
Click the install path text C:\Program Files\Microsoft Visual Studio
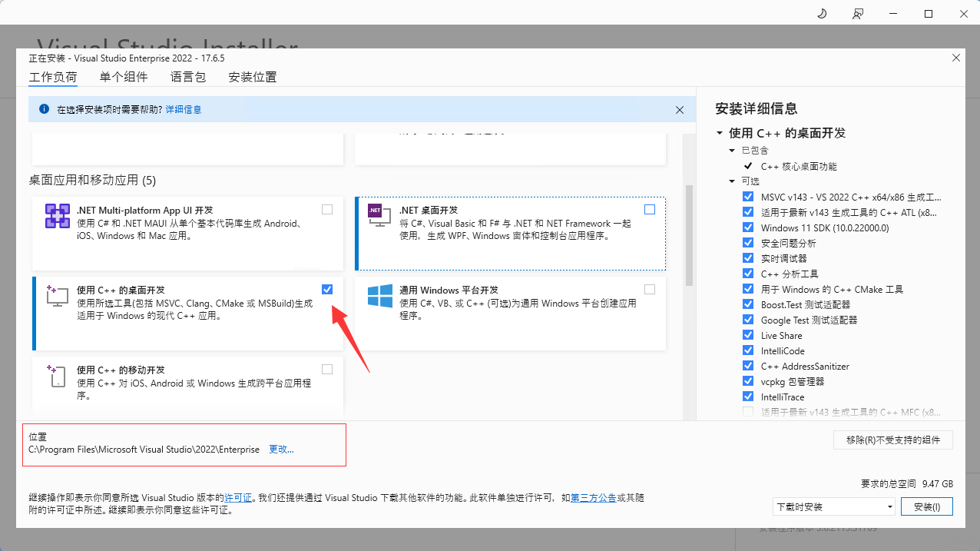coord(144,449)
